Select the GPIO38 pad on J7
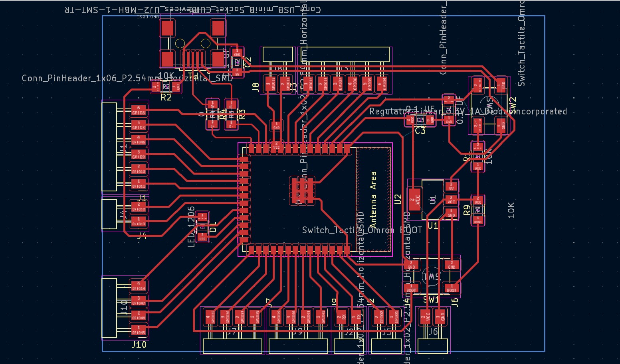 click(255, 317)
